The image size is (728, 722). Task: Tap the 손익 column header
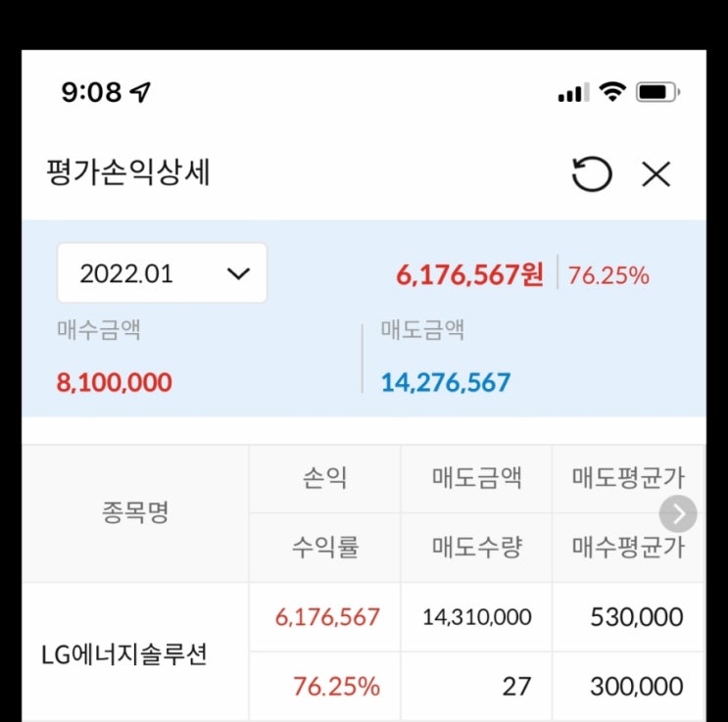coord(324,478)
